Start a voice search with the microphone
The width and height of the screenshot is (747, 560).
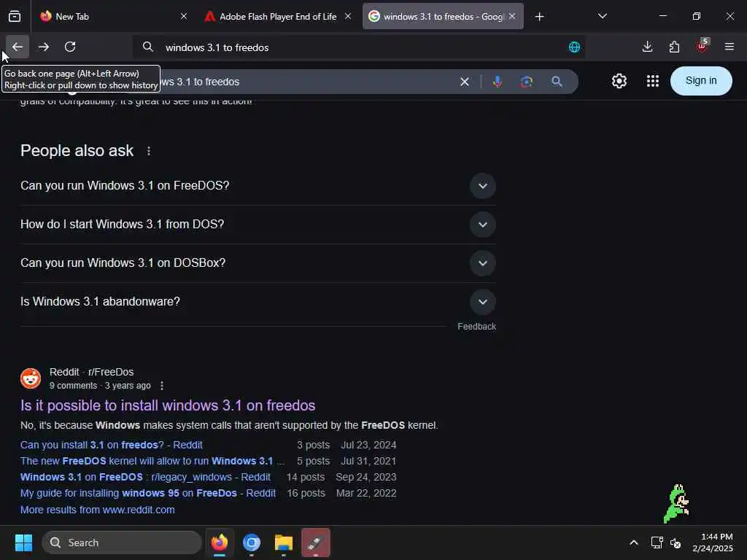pyautogui.click(x=498, y=82)
